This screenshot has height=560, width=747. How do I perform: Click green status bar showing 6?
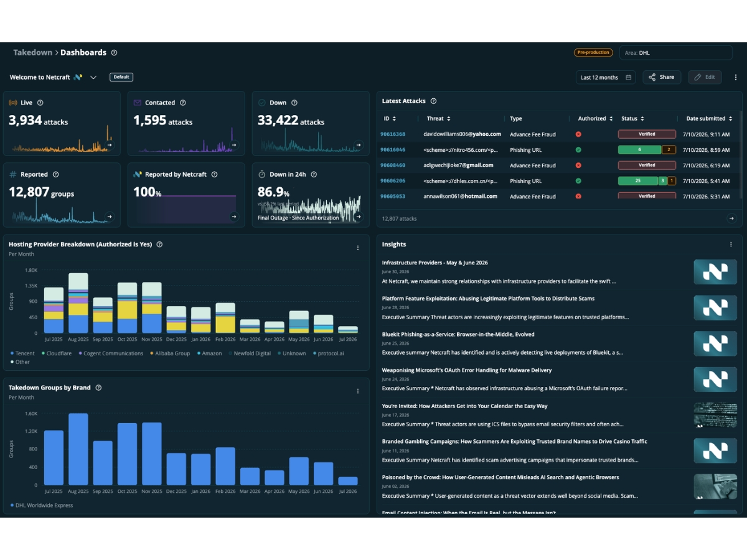coord(639,150)
